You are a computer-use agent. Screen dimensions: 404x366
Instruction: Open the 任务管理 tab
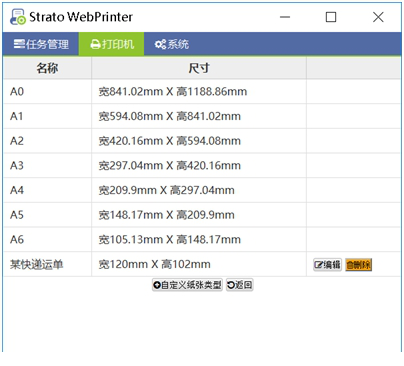pyautogui.click(x=41, y=44)
